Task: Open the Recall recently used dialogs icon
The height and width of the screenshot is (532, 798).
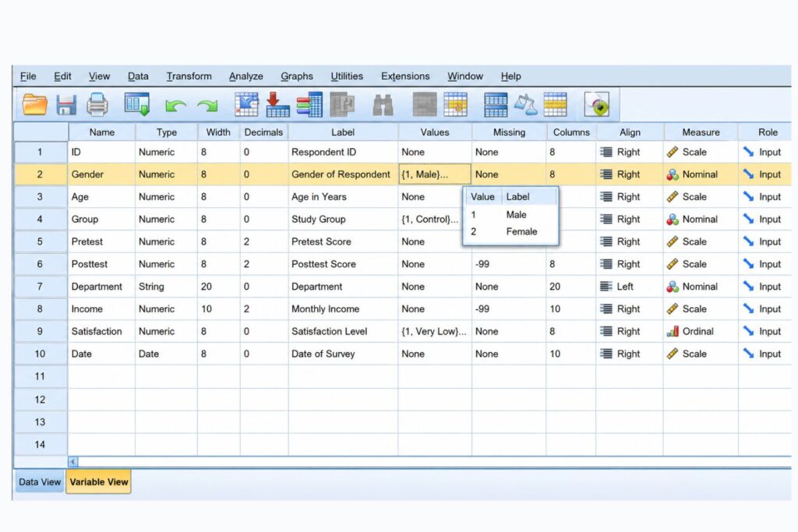Action: [137, 104]
